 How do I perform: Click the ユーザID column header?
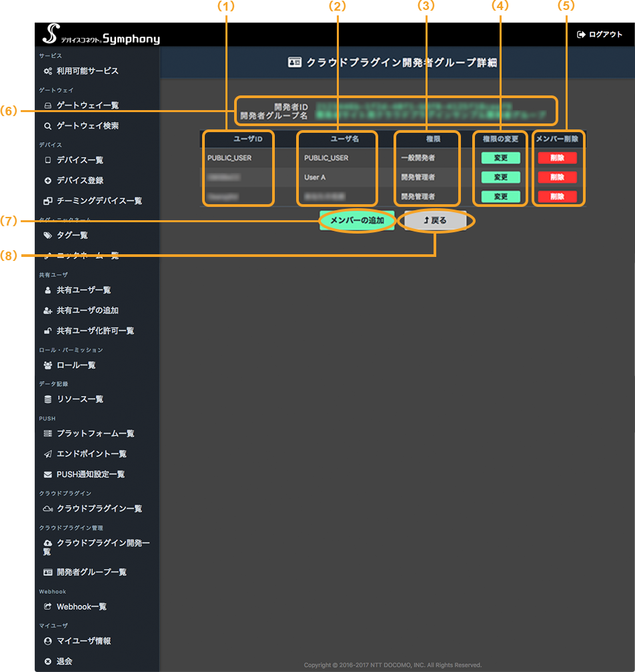(247, 139)
